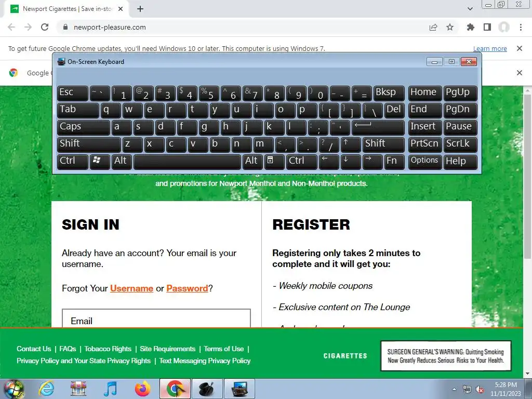This screenshot has width=532, height=399.
Task: Reload the page with Chrome's refresh icon
Action: pyautogui.click(x=45, y=27)
